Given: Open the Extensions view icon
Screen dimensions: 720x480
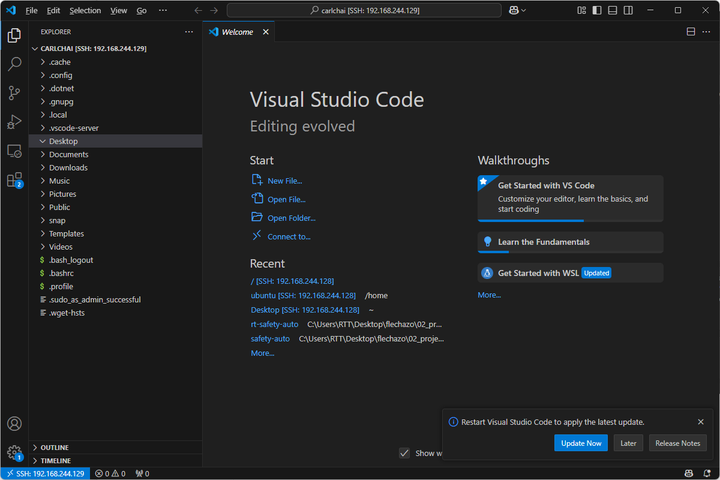Looking at the screenshot, I should tap(14, 180).
